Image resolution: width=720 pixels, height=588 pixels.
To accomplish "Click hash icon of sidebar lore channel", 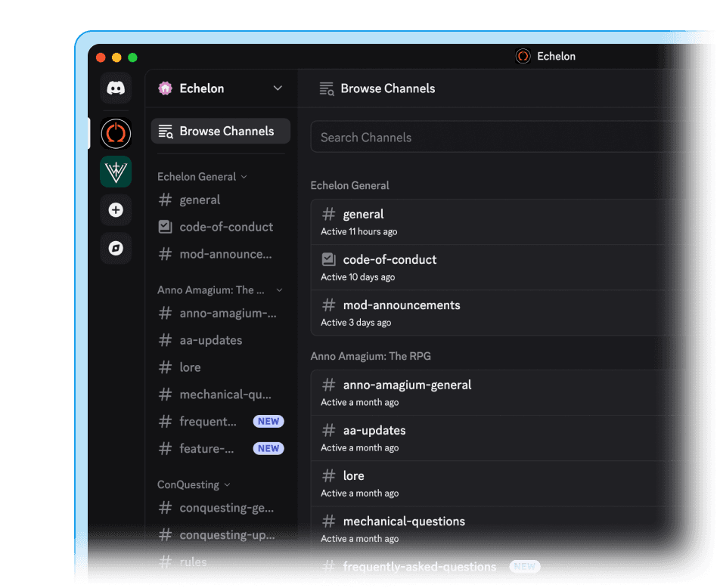I will [x=165, y=367].
